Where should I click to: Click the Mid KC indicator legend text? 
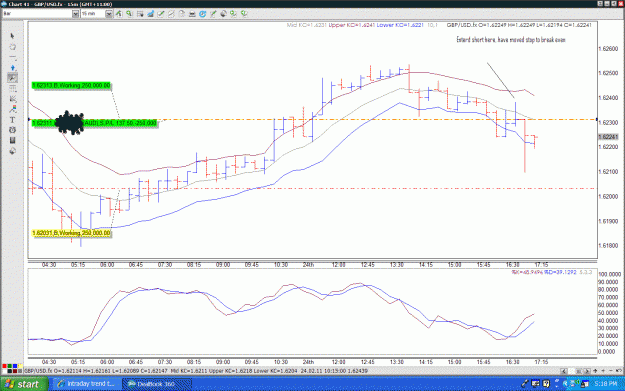[307, 25]
